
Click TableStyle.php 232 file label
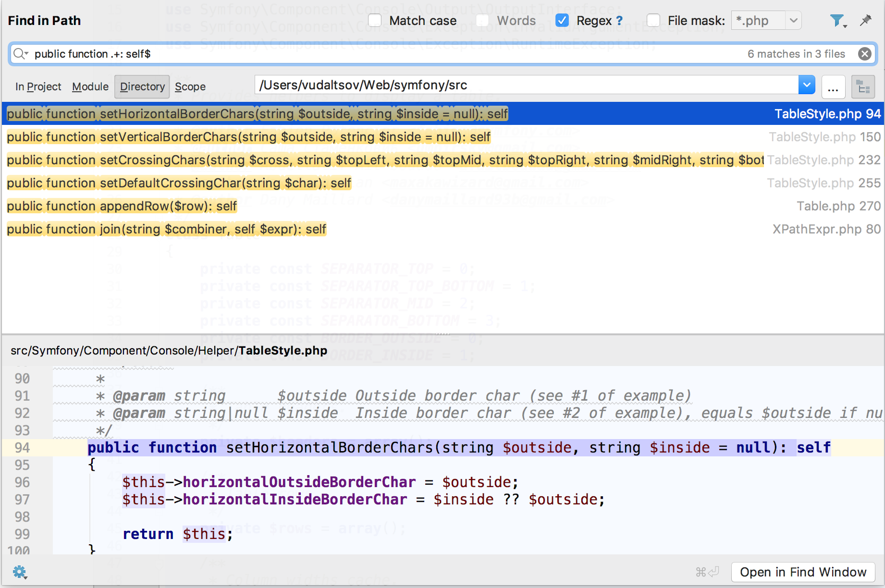(824, 160)
